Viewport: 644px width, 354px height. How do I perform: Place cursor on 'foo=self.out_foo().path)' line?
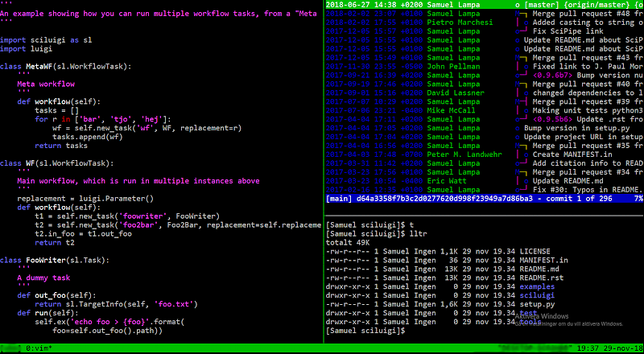[109, 331]
